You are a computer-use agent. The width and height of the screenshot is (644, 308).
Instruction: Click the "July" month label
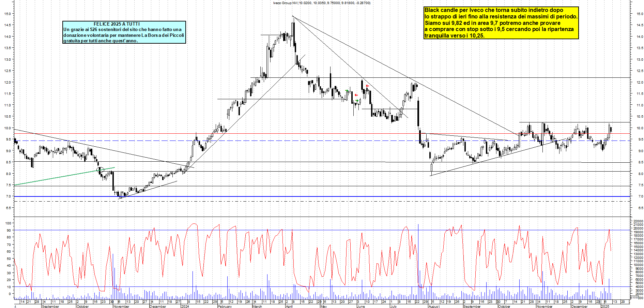[393, 306]
